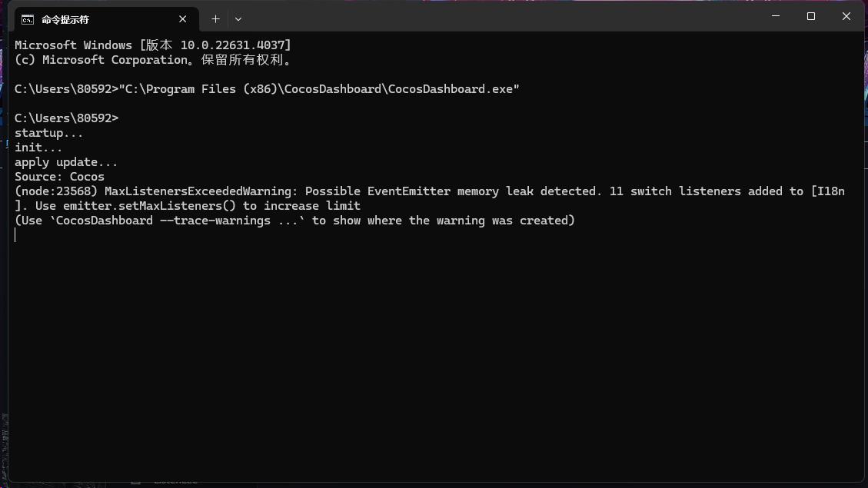The height and width of the screenshot is (488, 868).
Task: Click the "apply update..." output line
Action: 66,162
